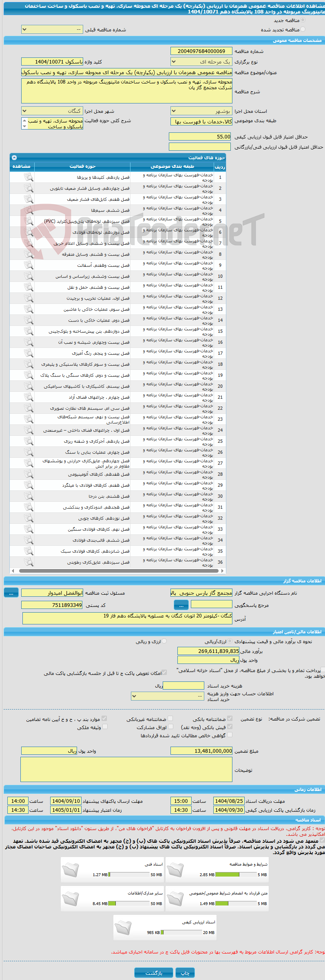Open view icon for row 22
The image size is (325, 980).
(28, 408)
